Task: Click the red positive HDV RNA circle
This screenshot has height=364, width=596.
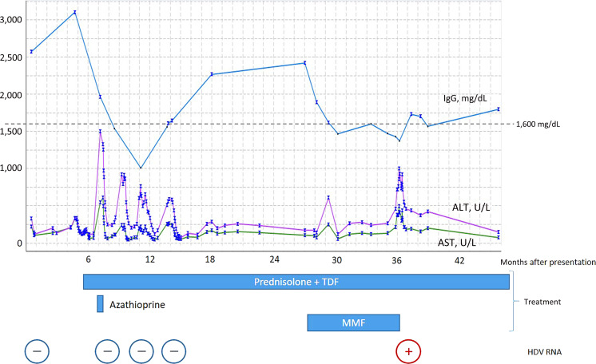Action: click(x=408, y=351)
